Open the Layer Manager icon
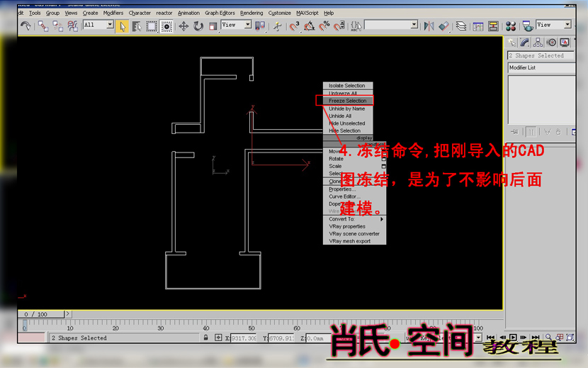 tap(461, 26)
